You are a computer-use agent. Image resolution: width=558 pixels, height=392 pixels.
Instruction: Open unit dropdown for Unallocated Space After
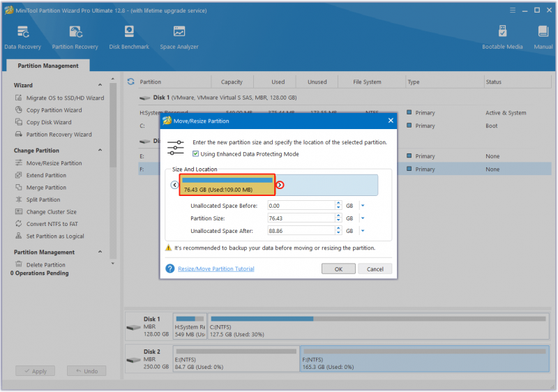[363, 231]
